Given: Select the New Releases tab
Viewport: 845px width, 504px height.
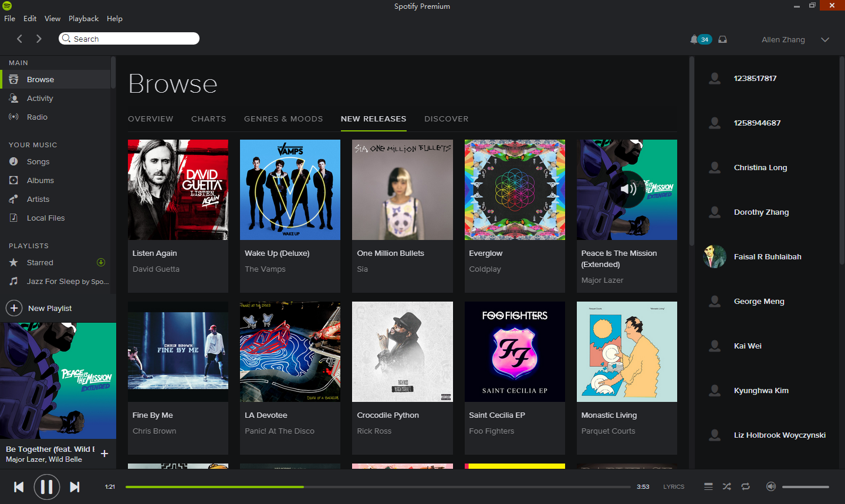Looking at the screenshot, I should point(374,119).
